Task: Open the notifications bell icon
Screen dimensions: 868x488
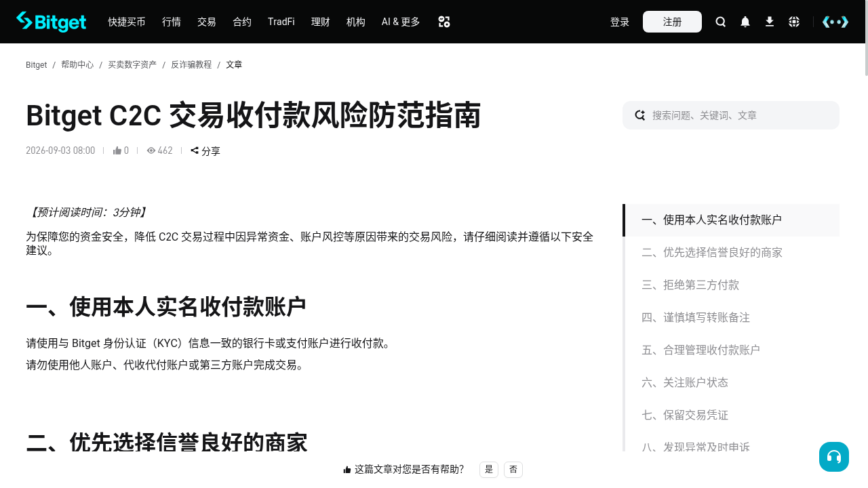Action: click(x=745, y=22)
